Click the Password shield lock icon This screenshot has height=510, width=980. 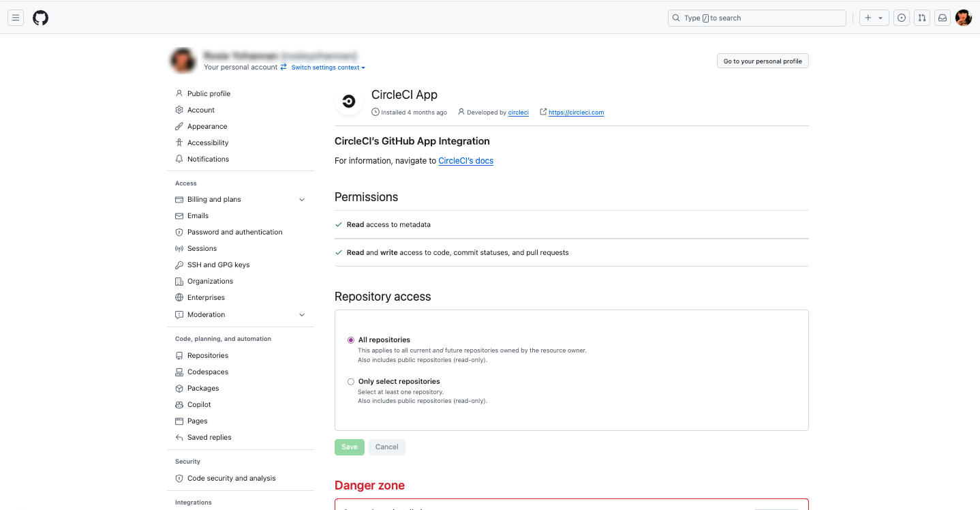click(x=179, y=232)
